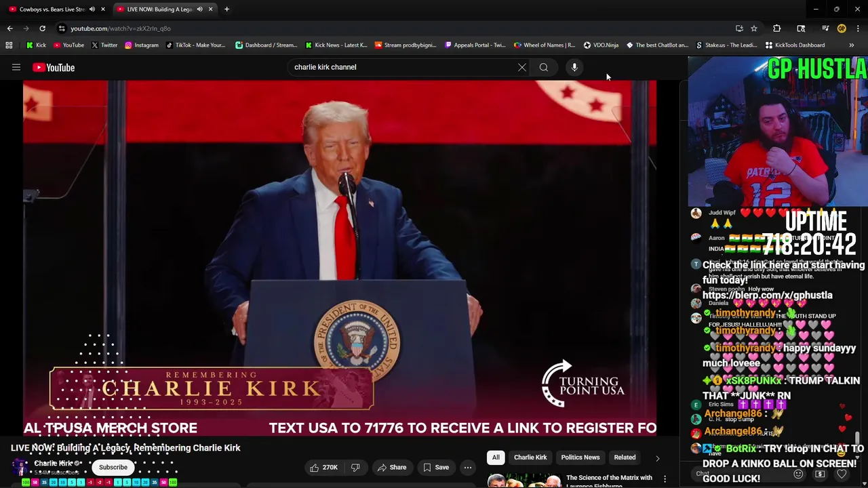Image resolution: width=868 pixels, height=488 pixels.
Task: Open a new browser tab
Action: (226, 9)
